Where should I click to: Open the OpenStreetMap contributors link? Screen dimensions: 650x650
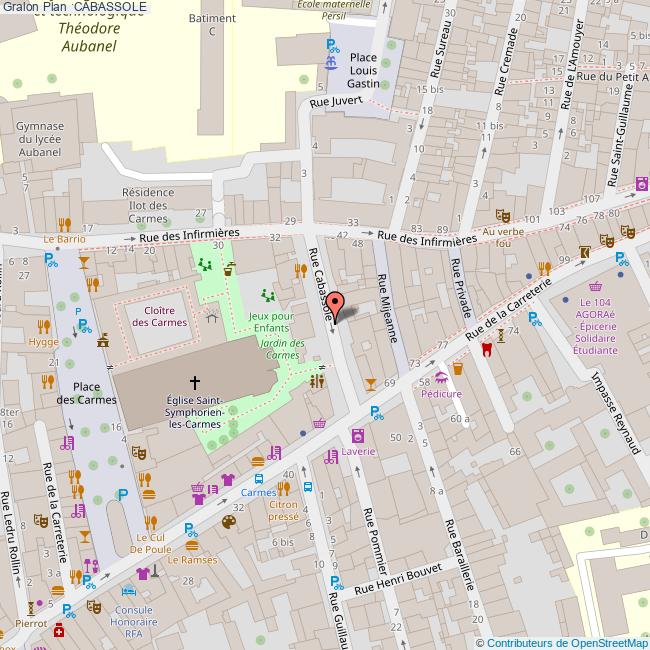tap(561, 642)
